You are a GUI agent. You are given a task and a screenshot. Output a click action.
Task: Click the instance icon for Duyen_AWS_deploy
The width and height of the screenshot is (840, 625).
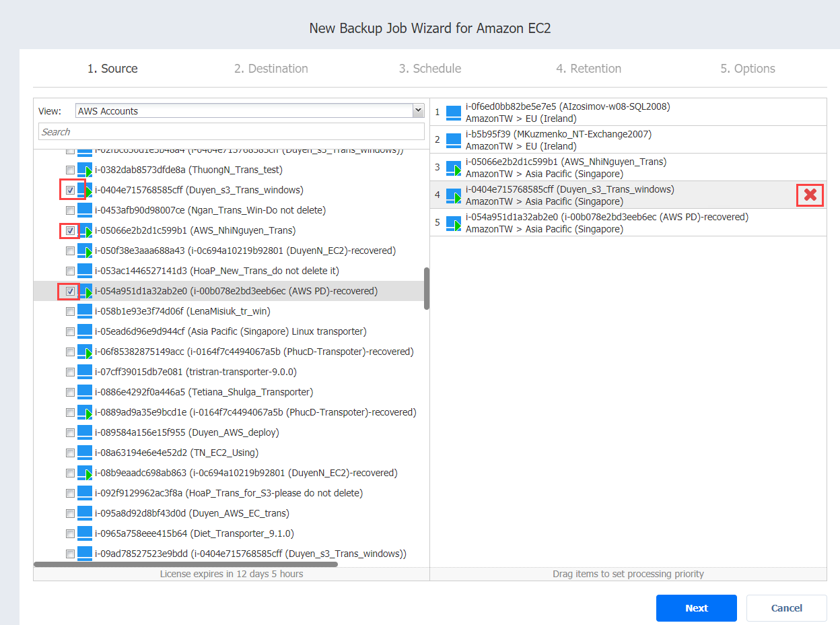[x=85, y=432]
